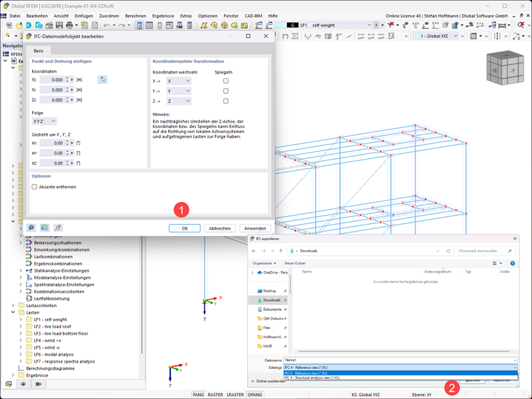Screen dimensions: 532x399
Task: Click the pick point icon next to X0
Action: point(102,80)
